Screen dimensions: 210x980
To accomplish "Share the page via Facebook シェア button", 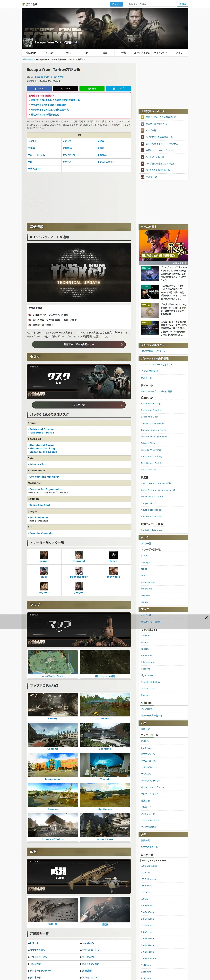I will click(x=39, y=89).
